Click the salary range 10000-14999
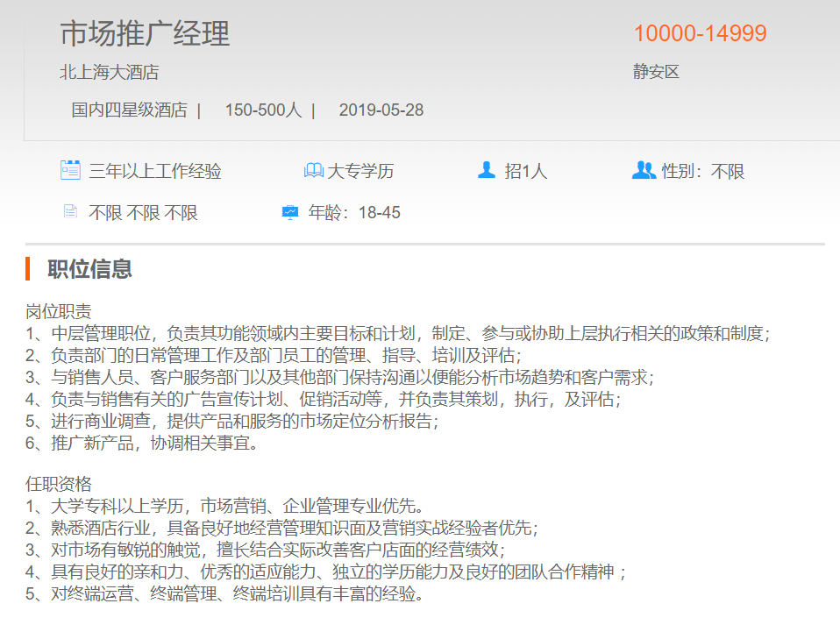The height and width of the screenshot is (632, 840). coord(700,33)
